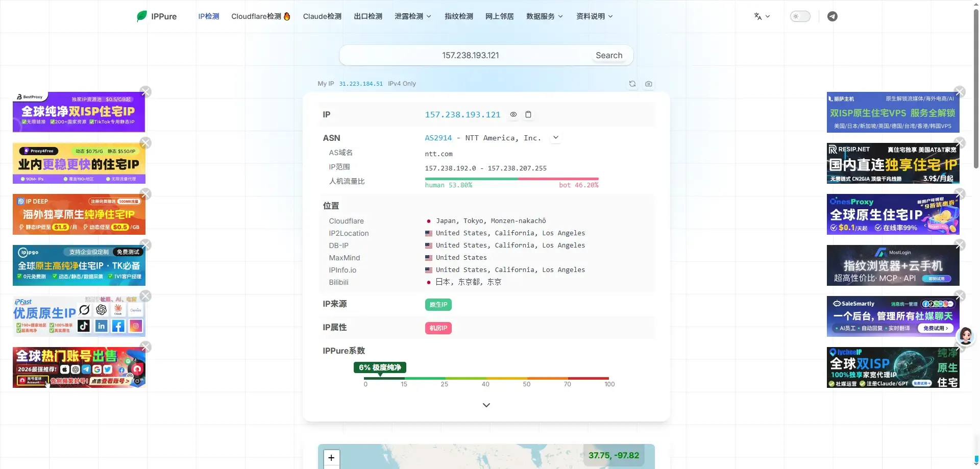Open the BestProxy 全球纯净双ISP住宅IP ad
This screenshot has width=980, height=469.
(x=79, y=112)
